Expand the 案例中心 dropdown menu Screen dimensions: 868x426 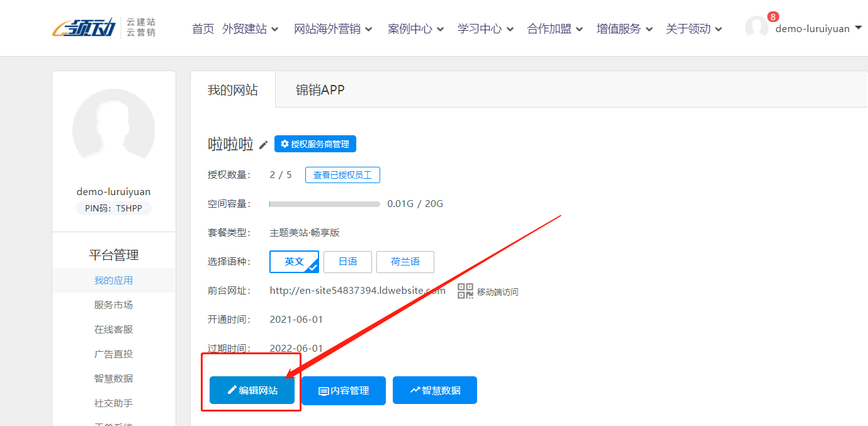tap(416, 29)
